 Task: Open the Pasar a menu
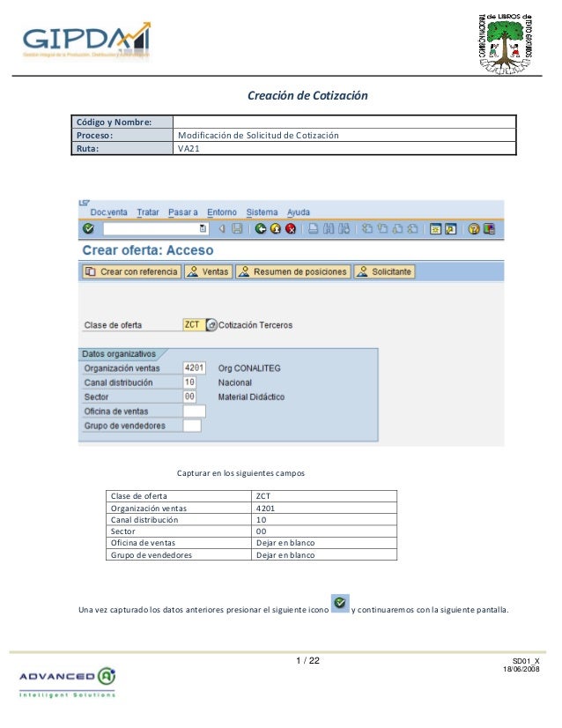coord(182,212)
